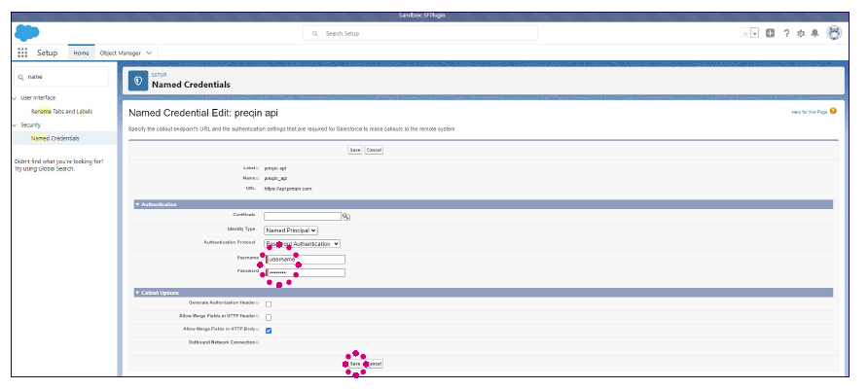Click the Named Credentials shield icon
The height and width of the screenshot is (389, 868).
[x=138, y=81]
